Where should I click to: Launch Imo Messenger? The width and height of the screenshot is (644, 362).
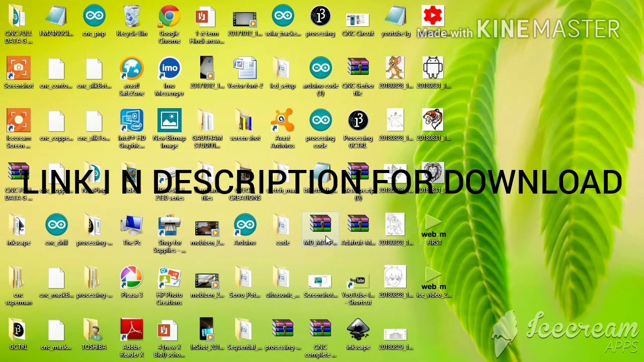click(170, 77)
